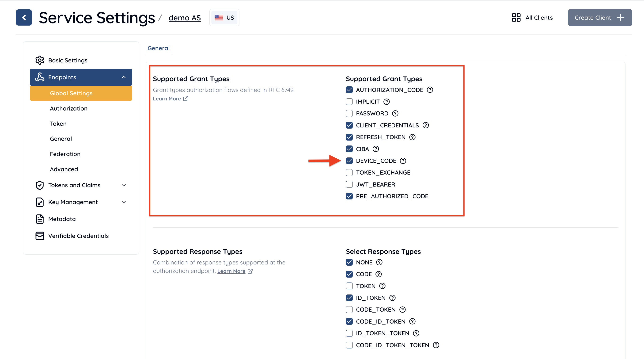This screenshot has width=644, height=359.
Task: Check the TOKEN_EXCHANGE checkbox
Action: pyautogui.click(x=349, y=173)
